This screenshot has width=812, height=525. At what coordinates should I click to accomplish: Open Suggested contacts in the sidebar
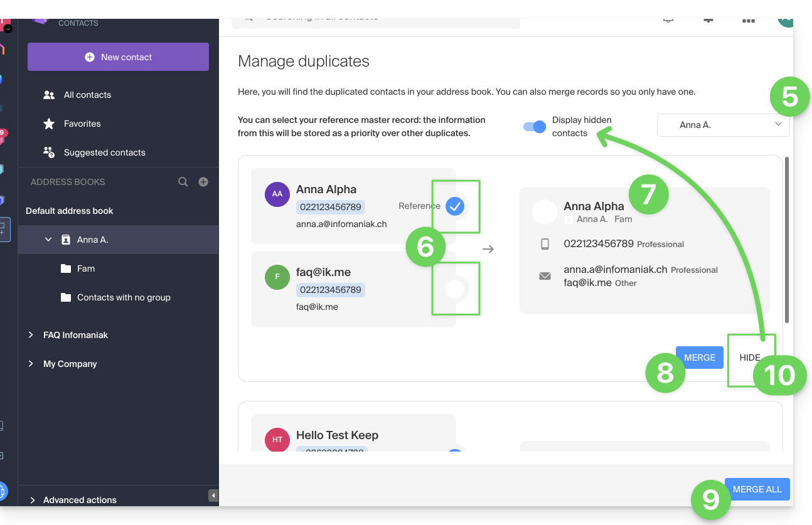(104, 152)
